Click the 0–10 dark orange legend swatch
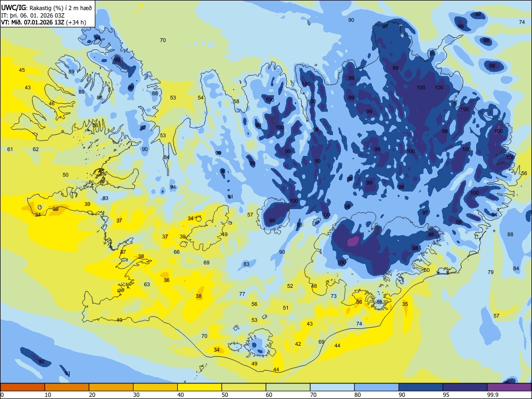 pyautogui.click(x=22, y=387)
